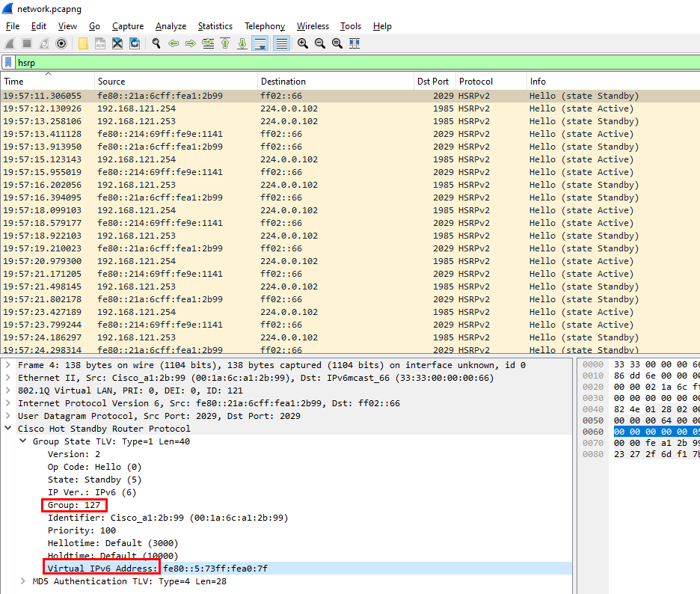Click the open capture file folder icon
The height and width of the screenshot is (594, 700).
click(83, 43)
